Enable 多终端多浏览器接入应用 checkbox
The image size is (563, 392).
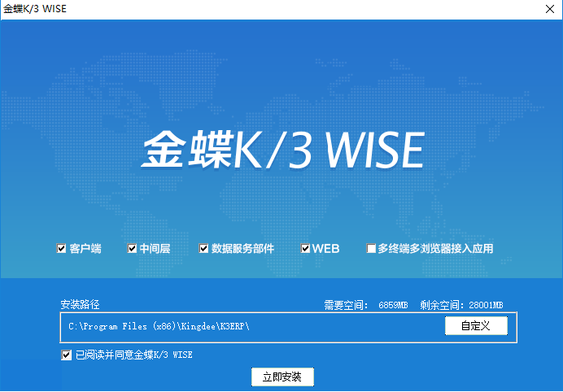pos(371,248)
